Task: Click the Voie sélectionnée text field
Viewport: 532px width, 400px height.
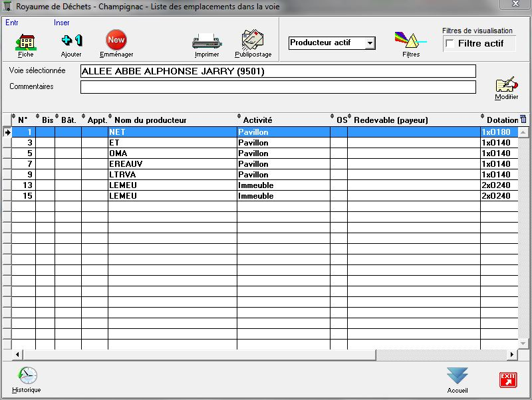Action: pos(278,71)
